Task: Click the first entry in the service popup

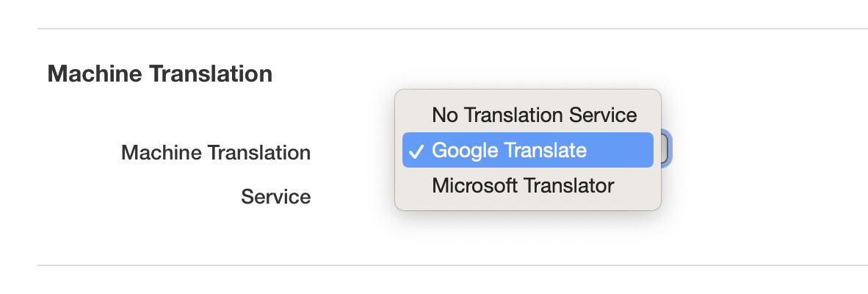Action: coord(534,115)
